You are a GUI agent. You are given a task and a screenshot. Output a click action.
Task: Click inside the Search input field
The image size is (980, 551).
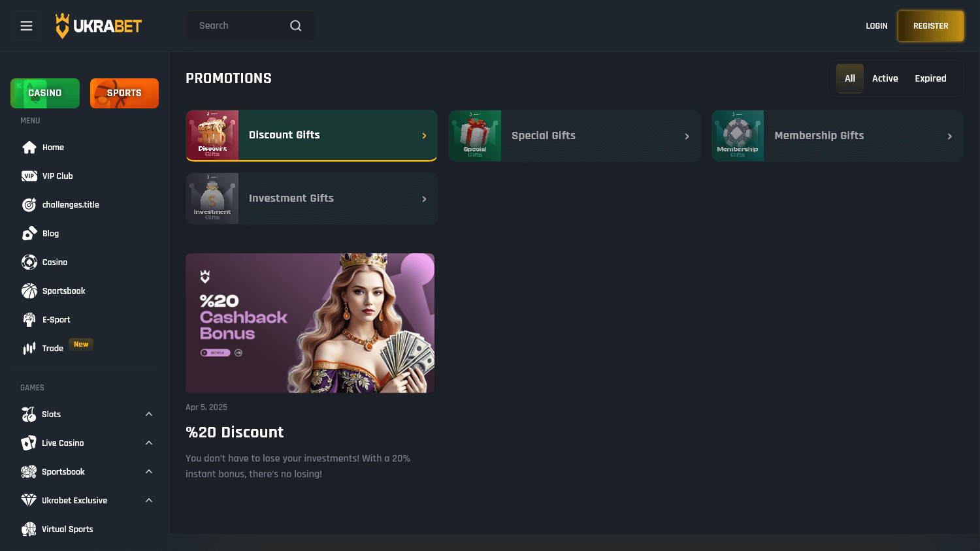(235, 25)
